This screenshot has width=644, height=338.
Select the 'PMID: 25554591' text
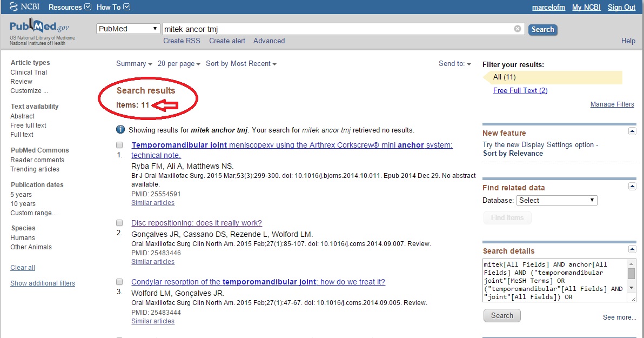[x=156, y=194]
